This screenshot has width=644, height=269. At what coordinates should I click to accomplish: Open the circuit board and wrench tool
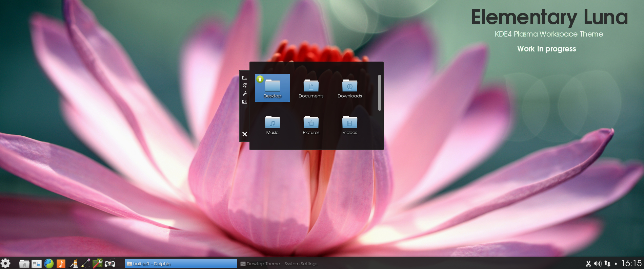[x=98, y=264]
